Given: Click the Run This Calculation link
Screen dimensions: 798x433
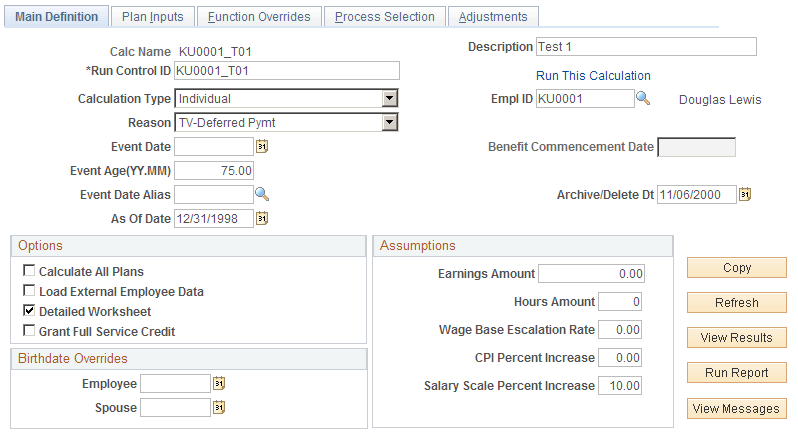Looking at the screenshot, I should 593,76.
